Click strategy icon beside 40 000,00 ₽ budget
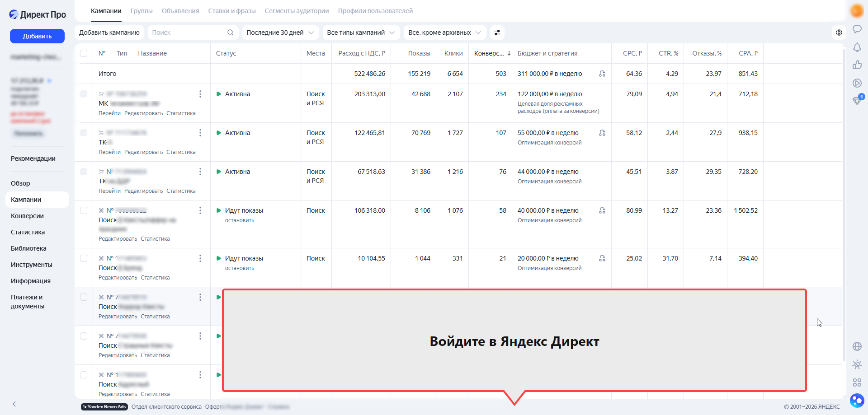Viewport: 868px width, 415px height. click(x=602, y=210)
